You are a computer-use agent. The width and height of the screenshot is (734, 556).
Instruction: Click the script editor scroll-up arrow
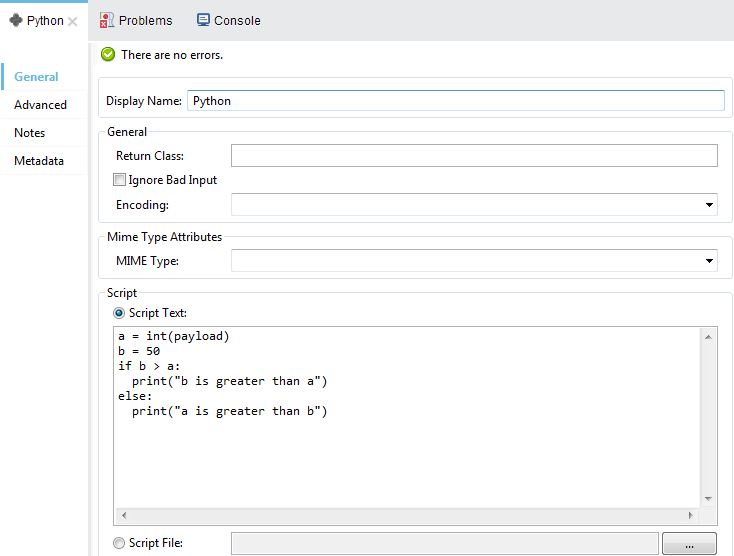(x=708, y=337)
